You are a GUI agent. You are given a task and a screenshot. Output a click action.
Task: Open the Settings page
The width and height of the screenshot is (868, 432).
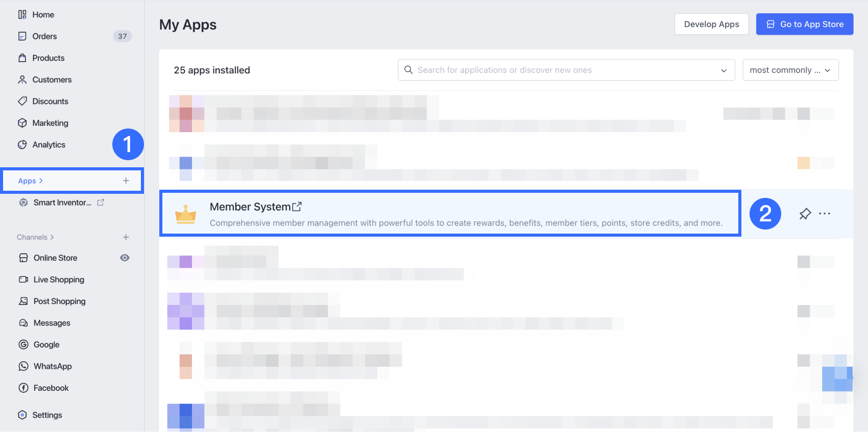(47, 415)
